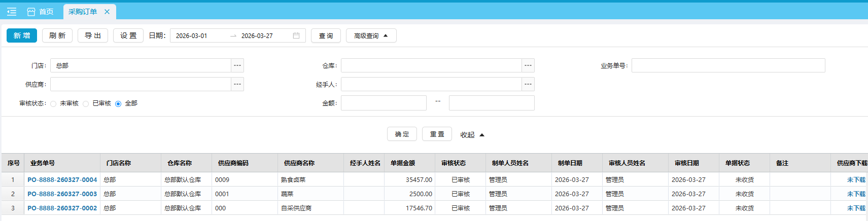The height and width of the screenshot is (221, 868).
Task: Select the 全部 audit status option
Action: tap(118, 103)
